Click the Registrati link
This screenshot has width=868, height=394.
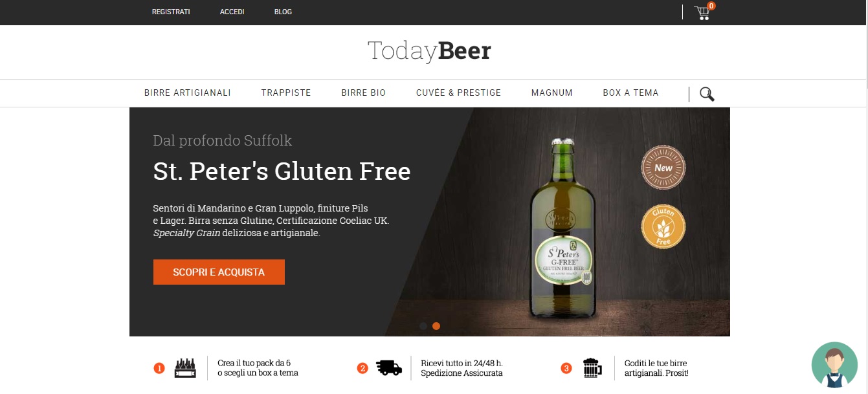tap(171, 12)
